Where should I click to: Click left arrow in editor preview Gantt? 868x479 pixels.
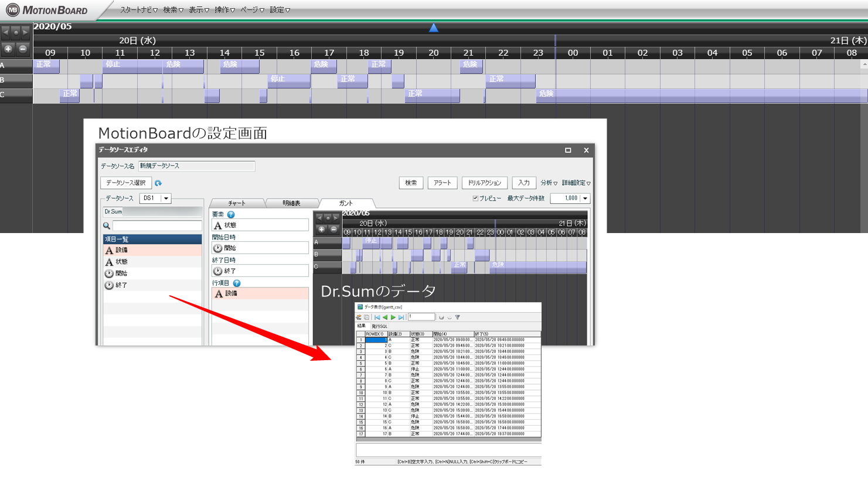[319, 217]
